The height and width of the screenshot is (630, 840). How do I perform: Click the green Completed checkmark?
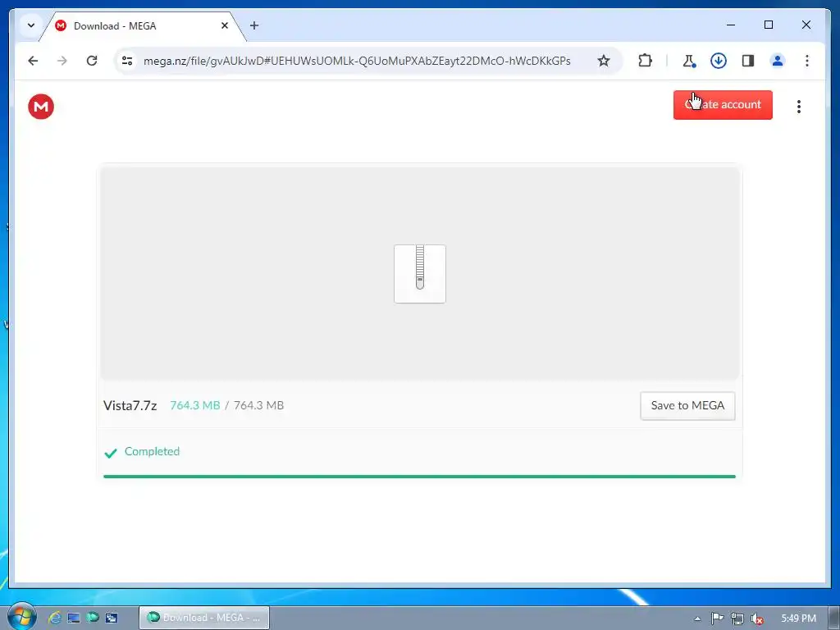tap(111, 453)
